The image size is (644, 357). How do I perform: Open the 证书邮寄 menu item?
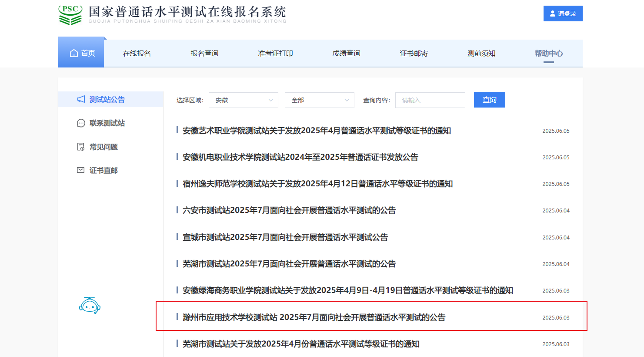[x=414, y=53]
